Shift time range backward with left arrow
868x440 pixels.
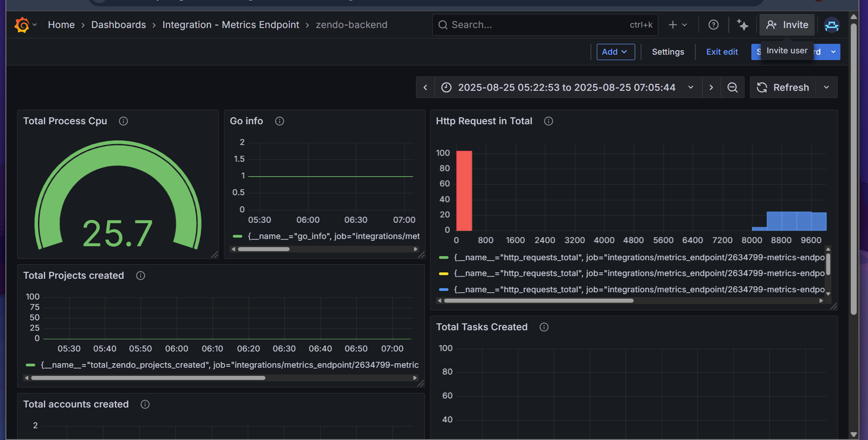[x=425, y=88]
